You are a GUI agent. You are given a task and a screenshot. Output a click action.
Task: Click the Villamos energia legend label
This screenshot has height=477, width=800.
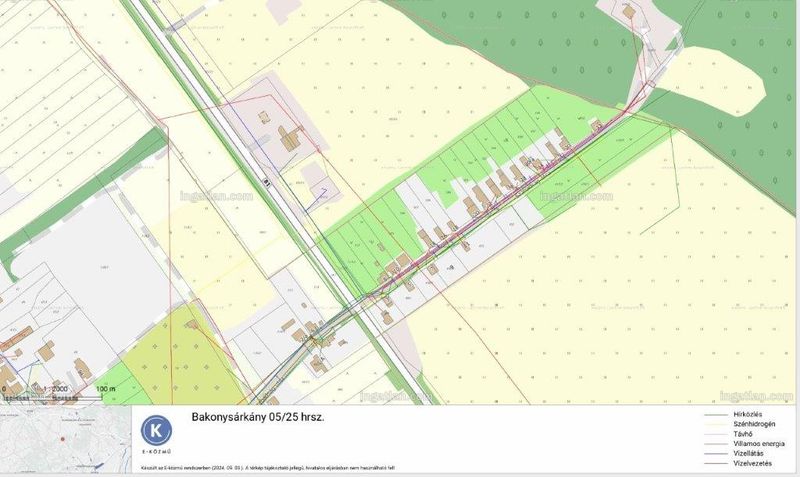click(x=759, y=444)
